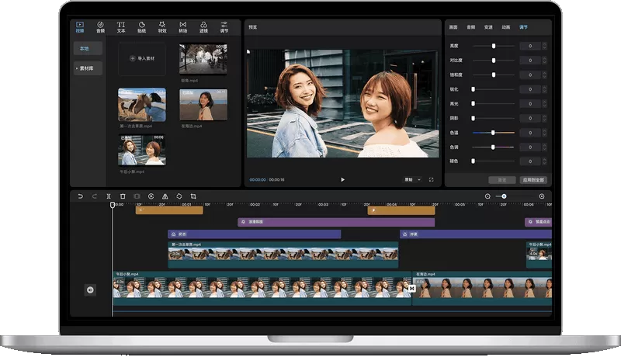Click the 应用到全部 apply-to-all button
Screen dimensions: 621x364
click(x=533, y=180)
